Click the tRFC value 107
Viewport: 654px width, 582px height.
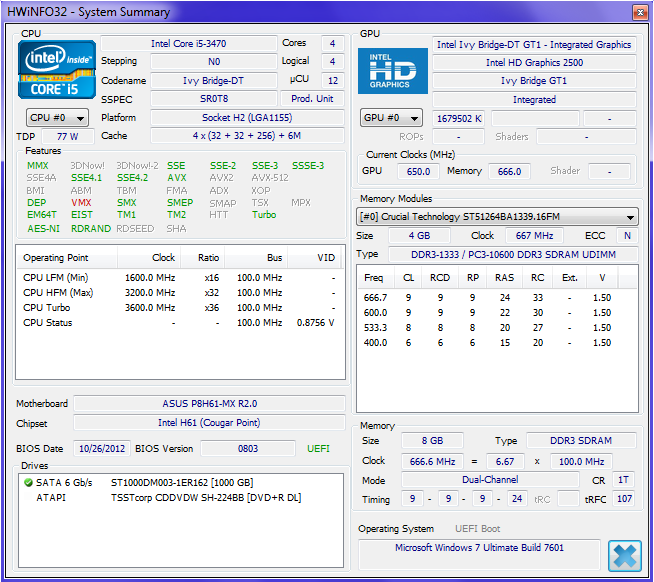(x=624, y=499)
